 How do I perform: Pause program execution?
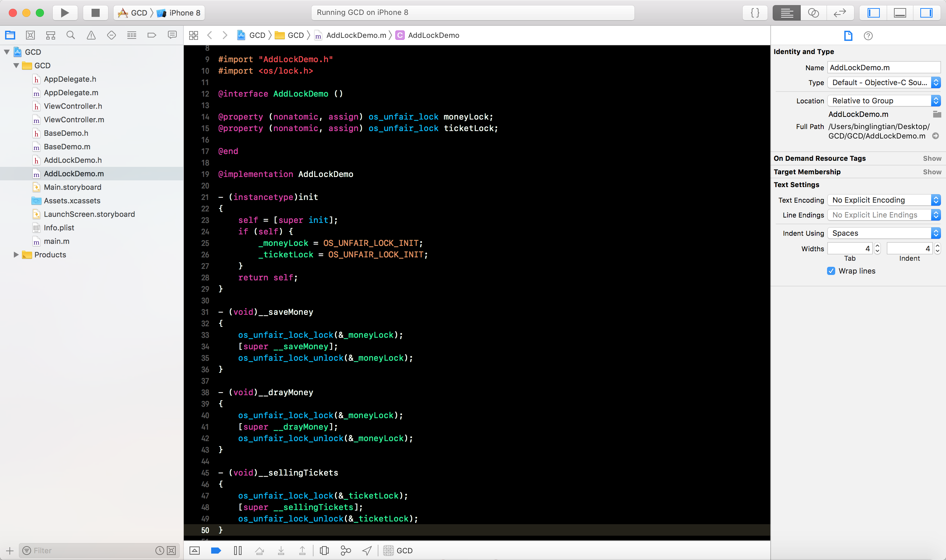tap(238, 551)
